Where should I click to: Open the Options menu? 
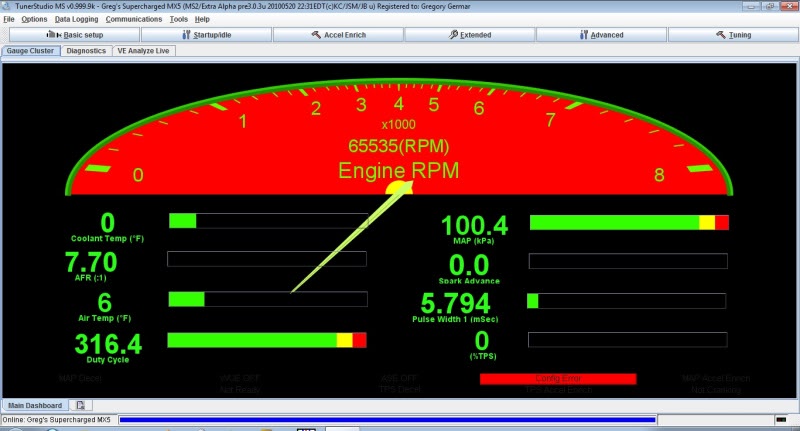[x=34, y=19]
